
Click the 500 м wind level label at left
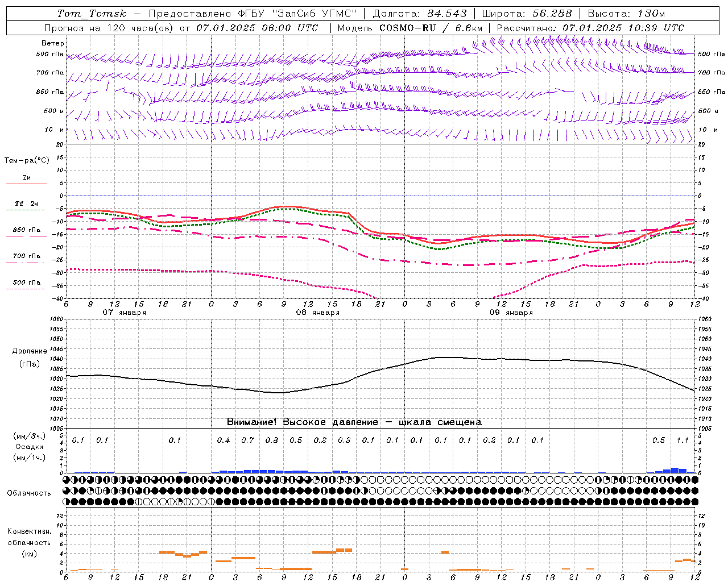coord(54,111)
